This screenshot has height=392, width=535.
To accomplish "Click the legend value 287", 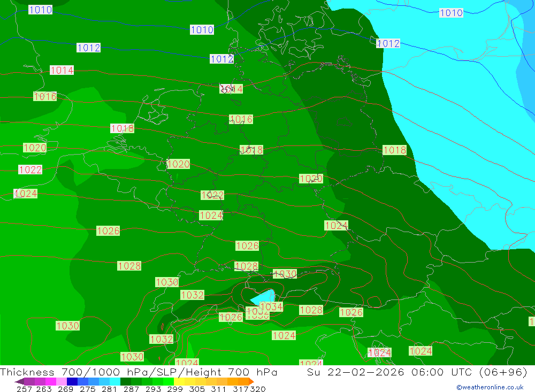I will pyautogui.click(x=131, y=389).
